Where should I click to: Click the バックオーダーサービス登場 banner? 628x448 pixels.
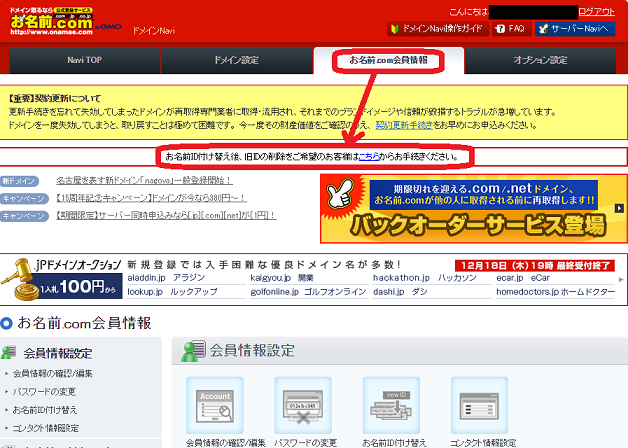(474, 209)
